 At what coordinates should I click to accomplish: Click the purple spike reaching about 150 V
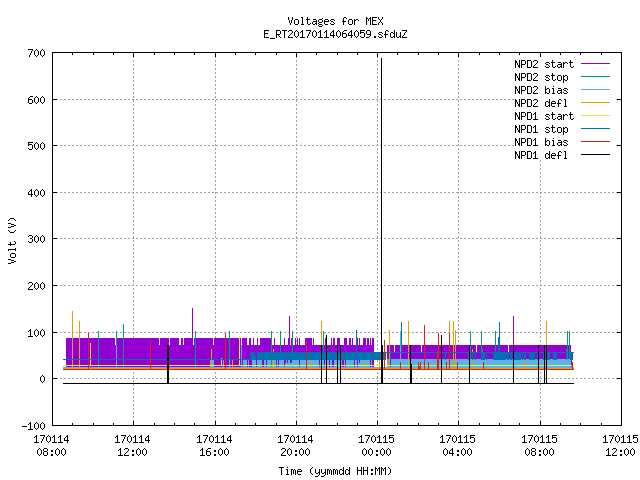point(192,322)
